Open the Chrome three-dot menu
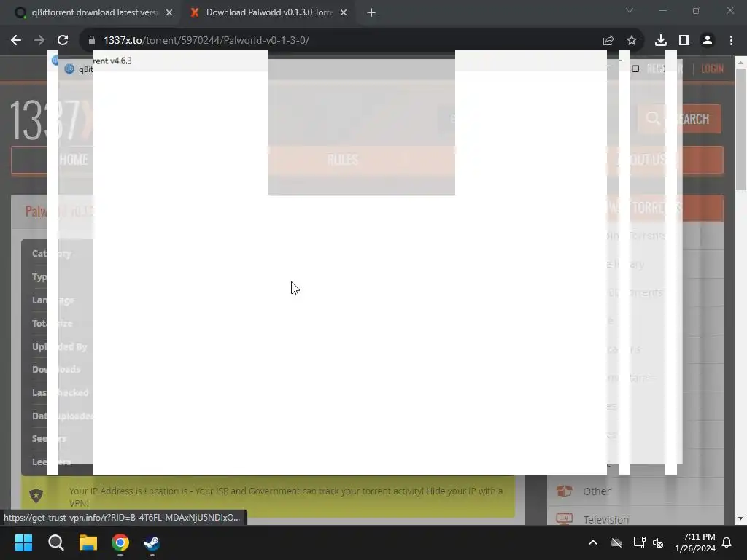Image resolution: width=747 pixels, height=560 pixels. (x=731, y=41)
